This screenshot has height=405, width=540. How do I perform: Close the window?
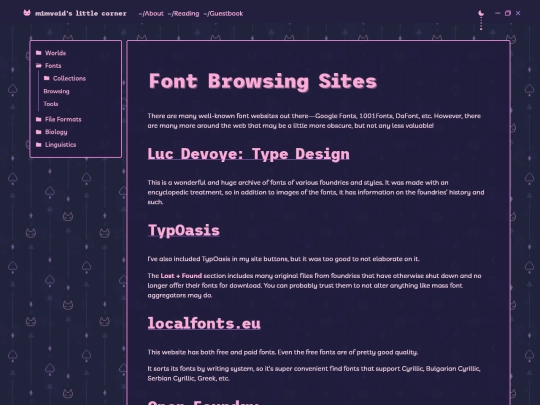[518, 13]
